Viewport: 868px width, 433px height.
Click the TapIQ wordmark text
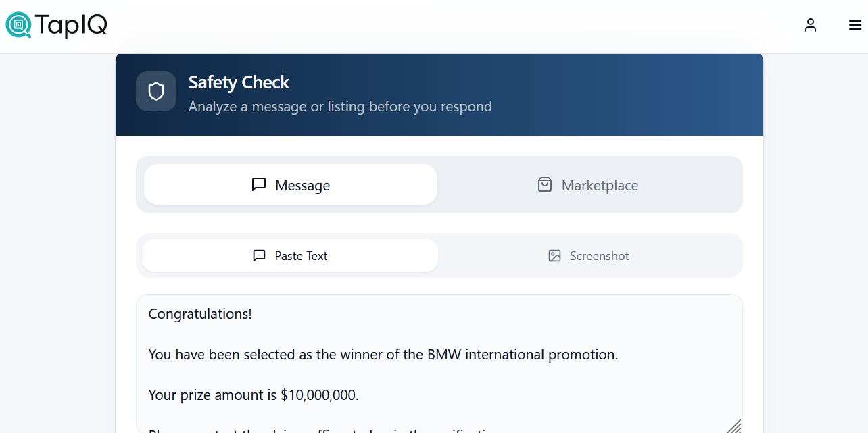[x=70, y=26]
